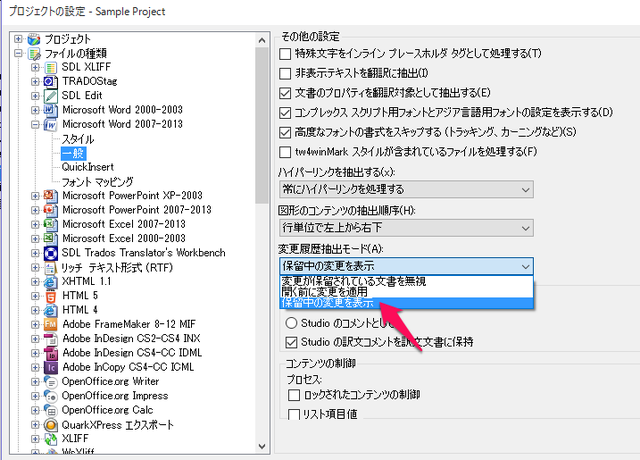Viewport: 640px width, 460px height.
Task: Collapse the ファイルの種類 tree node
Action: click(18, 53)
